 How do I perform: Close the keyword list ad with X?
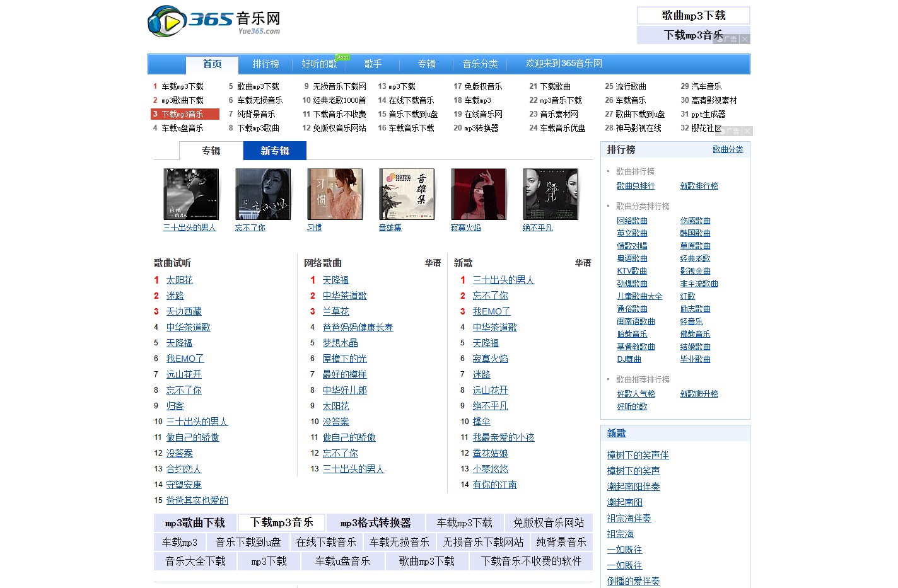(747, 131)
